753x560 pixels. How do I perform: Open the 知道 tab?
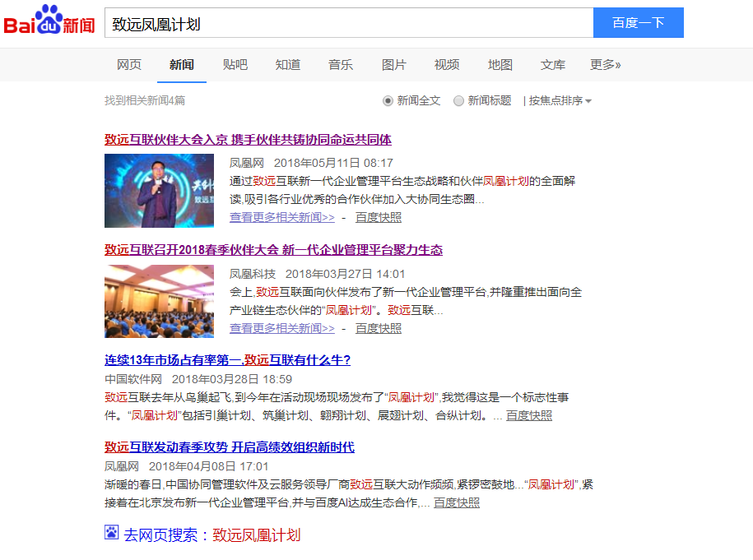(288, 65)
